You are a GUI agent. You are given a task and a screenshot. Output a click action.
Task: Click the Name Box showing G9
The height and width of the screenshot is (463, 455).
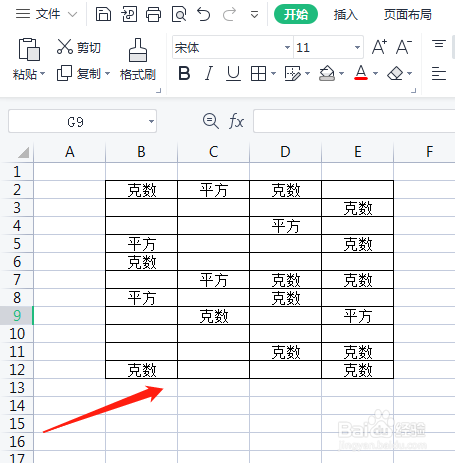pyautogui.click(x=82, y=121)
